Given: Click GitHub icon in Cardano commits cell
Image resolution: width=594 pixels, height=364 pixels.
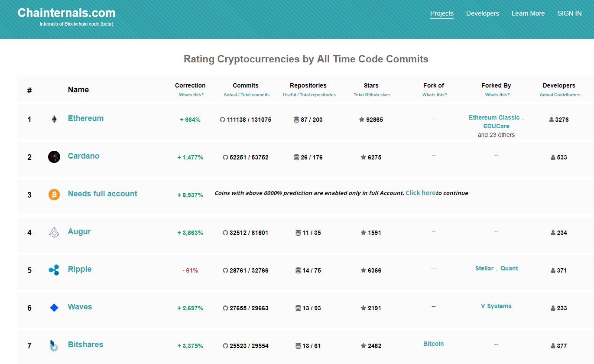Looking at the screenshot, I should [x=225, y=157].
